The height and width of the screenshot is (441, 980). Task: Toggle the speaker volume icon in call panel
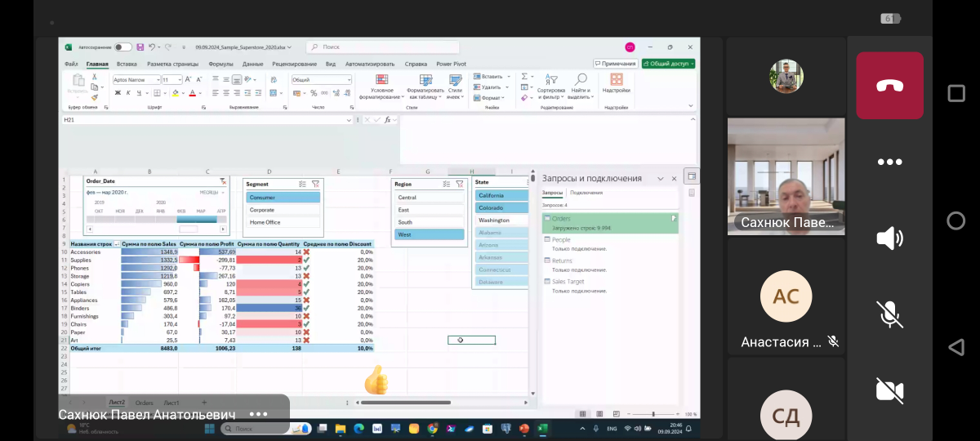[x=889, y=238]
